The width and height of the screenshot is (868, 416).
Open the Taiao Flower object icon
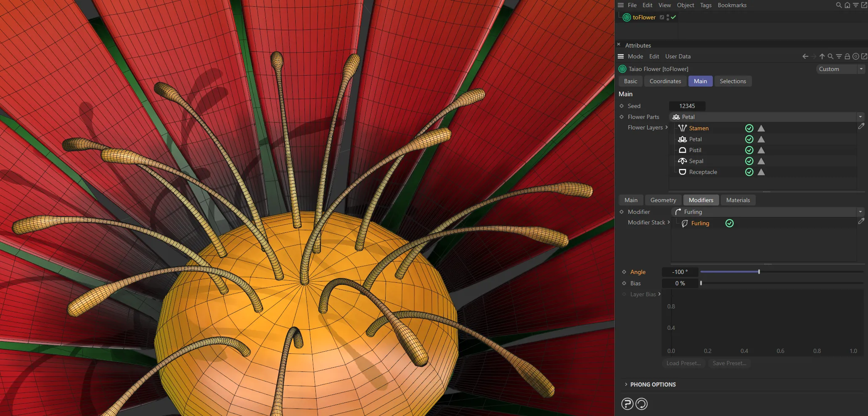click(x=622, y=68)
